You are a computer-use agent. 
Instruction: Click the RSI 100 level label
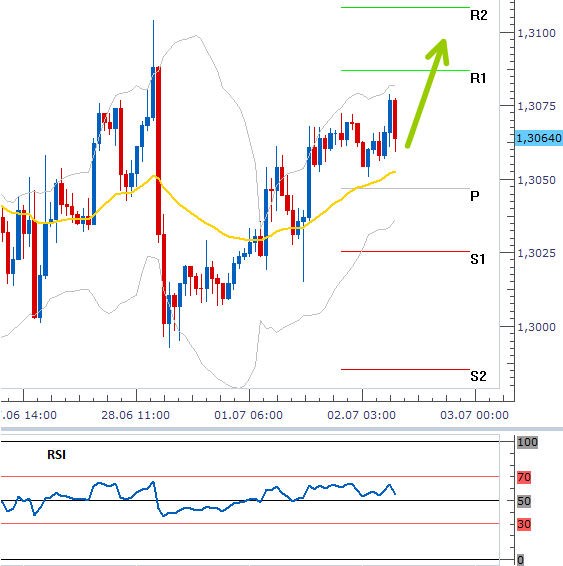click(x=527, y=442)
